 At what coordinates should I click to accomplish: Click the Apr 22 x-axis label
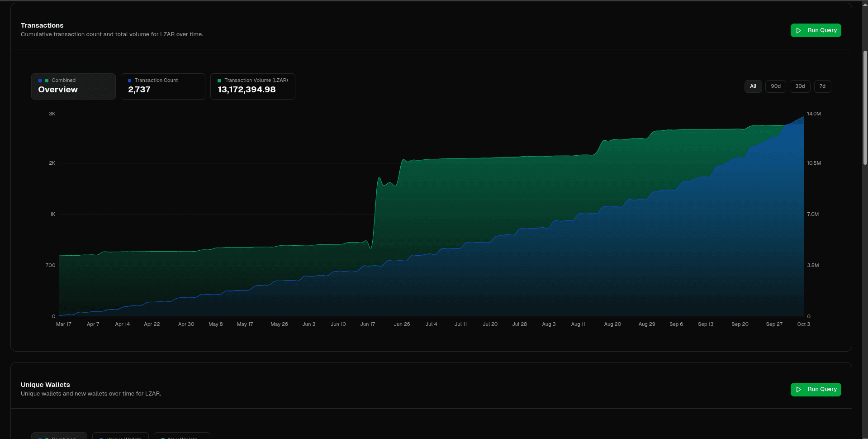(152, 324)
